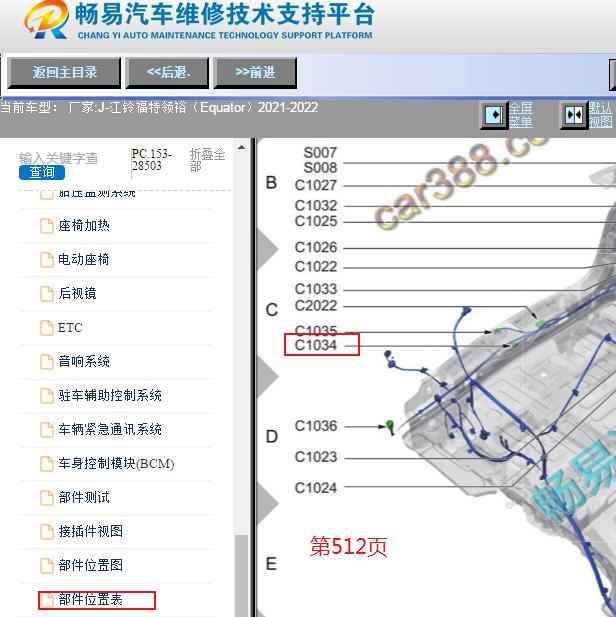The width and height of the screenshot is (616, 617).
Task: Open the 车辆紧急通讯系统 tree item
Action: pos(110,429)
